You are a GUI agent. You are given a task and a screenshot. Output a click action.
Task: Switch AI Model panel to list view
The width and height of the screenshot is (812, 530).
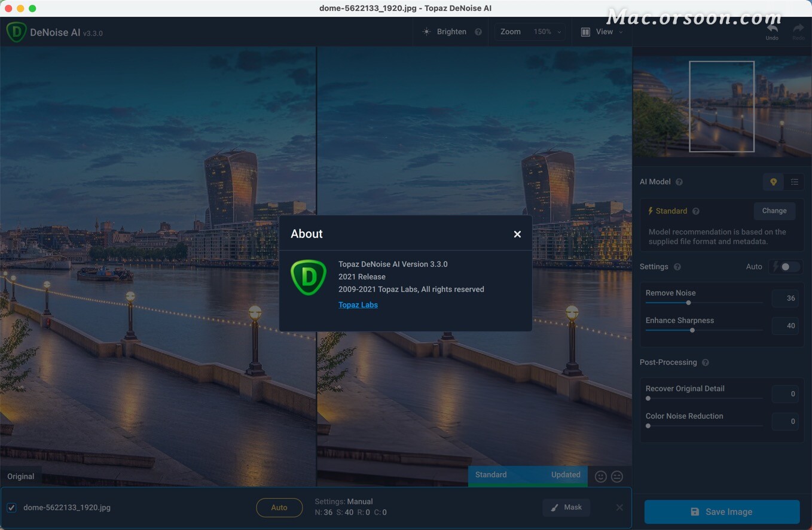pos(795,181)
